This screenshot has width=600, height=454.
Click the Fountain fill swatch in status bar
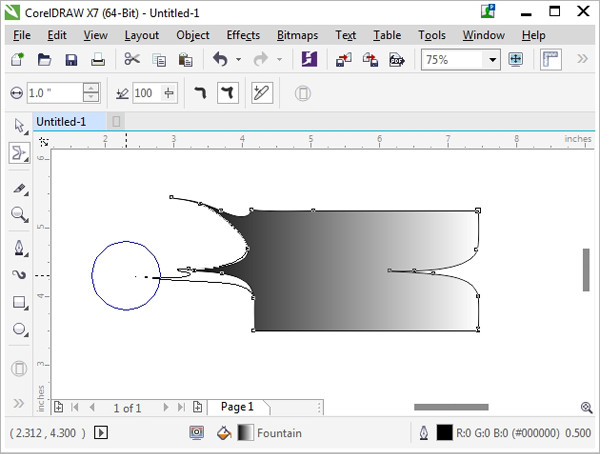click(245, 433)
